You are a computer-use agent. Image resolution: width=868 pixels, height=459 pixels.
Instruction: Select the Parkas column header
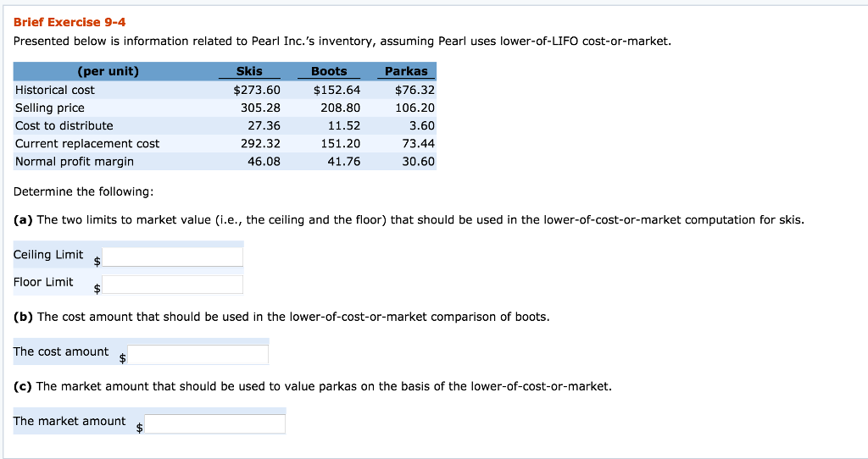coord(406,71)
